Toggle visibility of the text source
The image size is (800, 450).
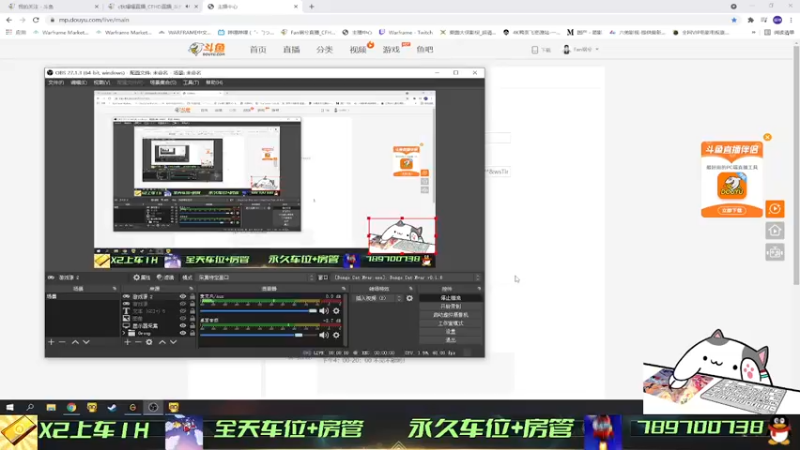pos(183,311)
